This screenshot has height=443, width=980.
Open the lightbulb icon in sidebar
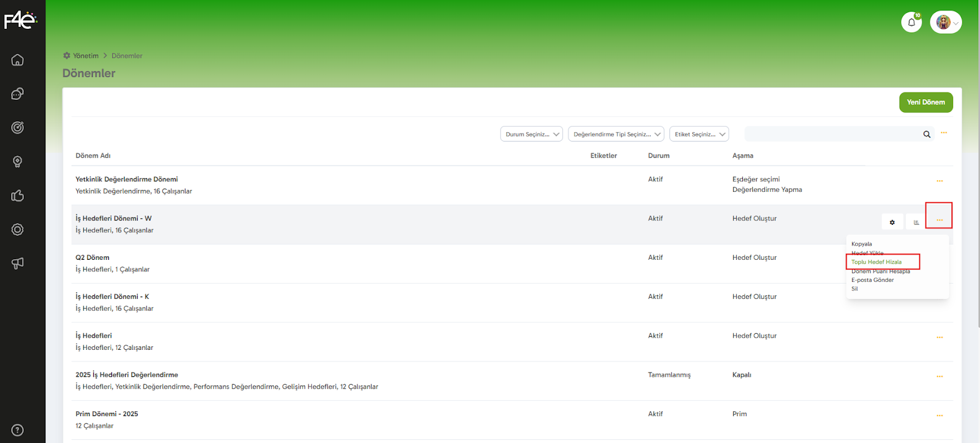pos(18,162)
